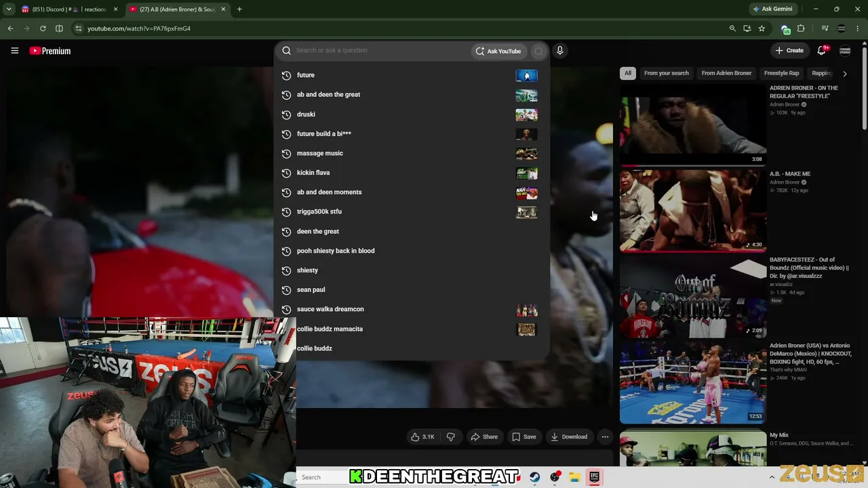The image size is (868, 488).
Task: Select the From your search chip
Action: coord(666,73)
